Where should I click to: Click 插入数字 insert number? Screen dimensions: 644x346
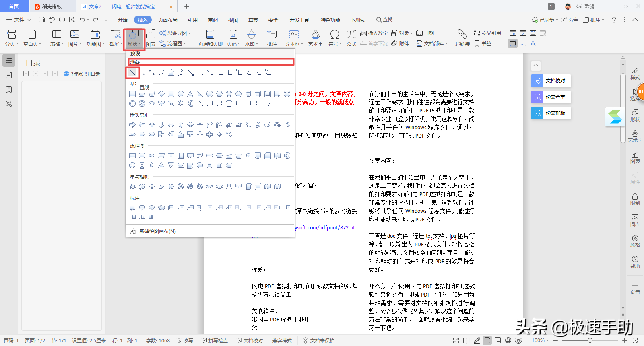pos(374,33)
